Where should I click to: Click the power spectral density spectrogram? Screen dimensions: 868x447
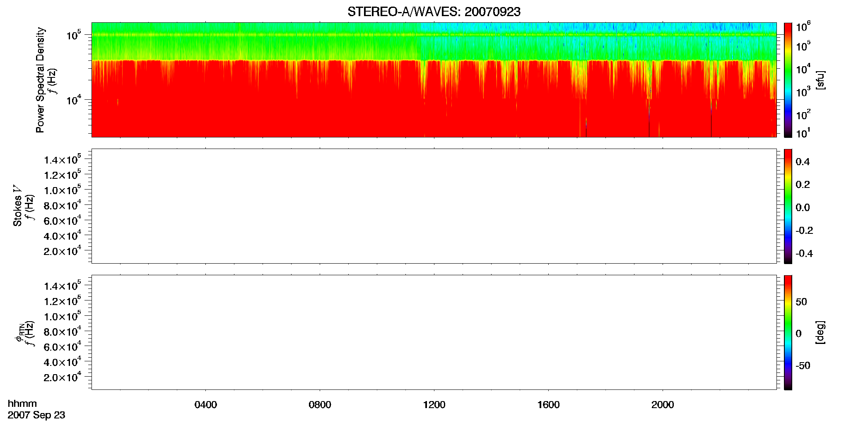coord(434,80)
